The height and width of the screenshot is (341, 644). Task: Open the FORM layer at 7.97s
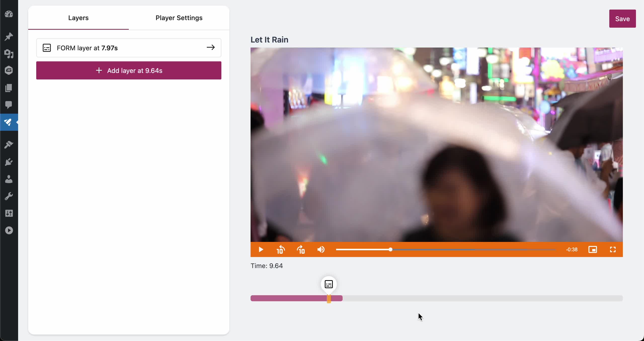129,48
